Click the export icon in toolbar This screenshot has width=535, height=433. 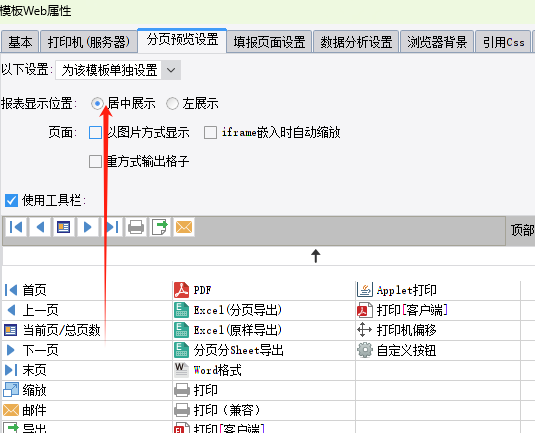pyautogui.click(x=160, y=227)
